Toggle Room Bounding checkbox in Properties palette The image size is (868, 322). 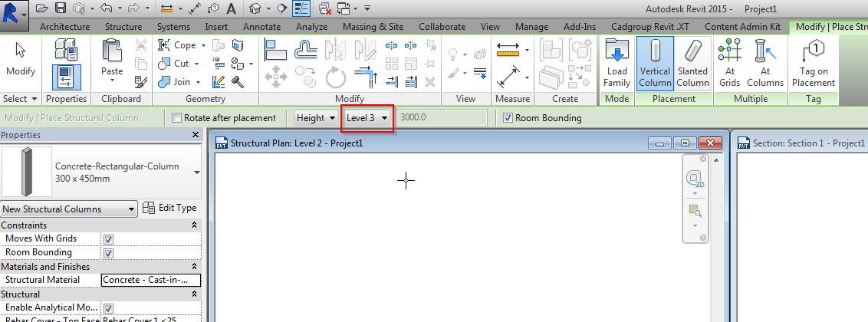[109, 253]
